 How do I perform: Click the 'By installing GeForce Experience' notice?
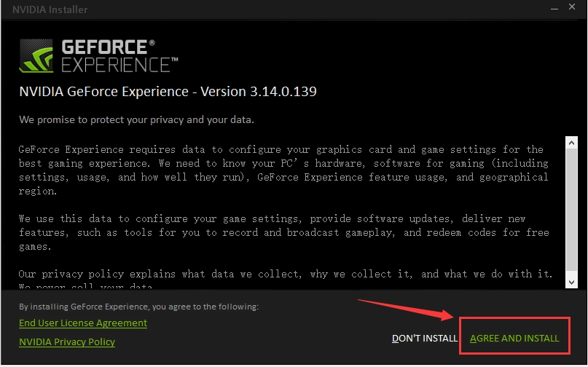tap(138, 307)
